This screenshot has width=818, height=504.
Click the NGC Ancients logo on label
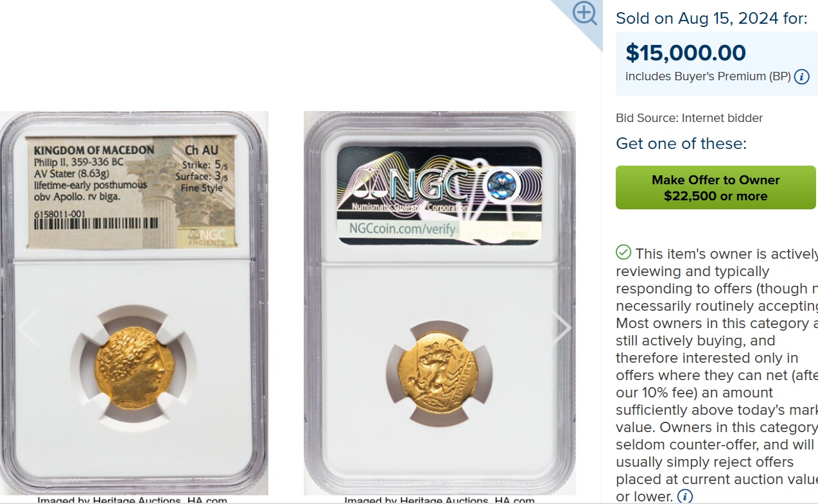(x=206, y=237)
